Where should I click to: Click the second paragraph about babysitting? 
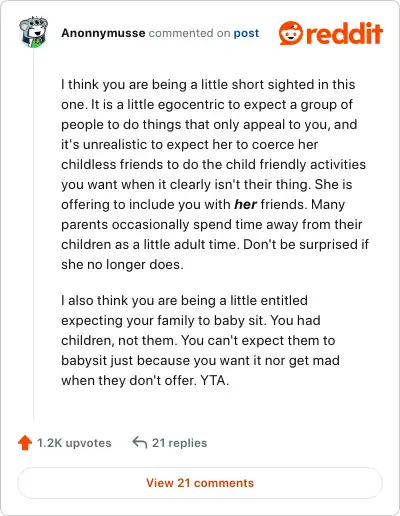pos(200,340)
